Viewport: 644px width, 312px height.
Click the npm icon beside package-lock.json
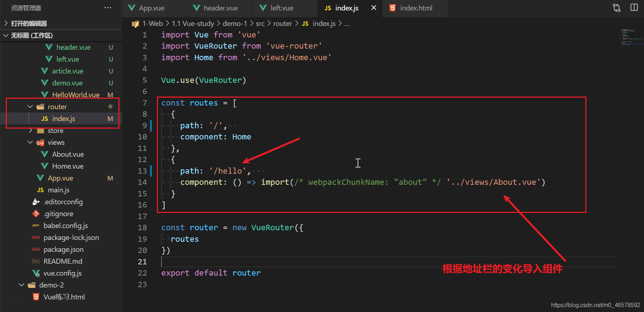(36, 237)
